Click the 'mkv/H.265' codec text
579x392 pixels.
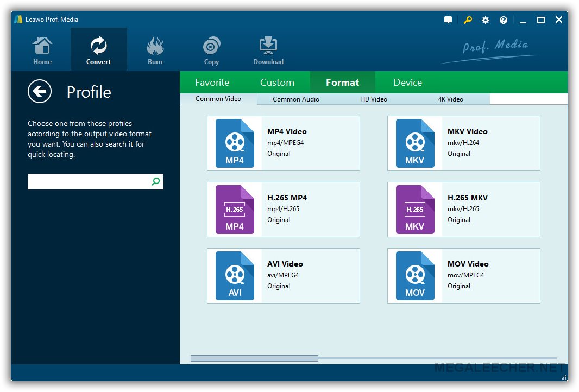click(463, 209)
